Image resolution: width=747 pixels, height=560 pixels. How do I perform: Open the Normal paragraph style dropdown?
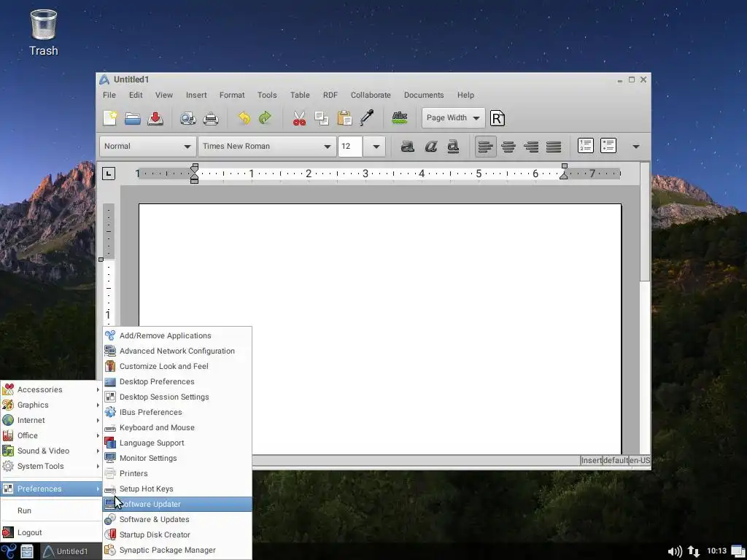[x=147, y=146]
